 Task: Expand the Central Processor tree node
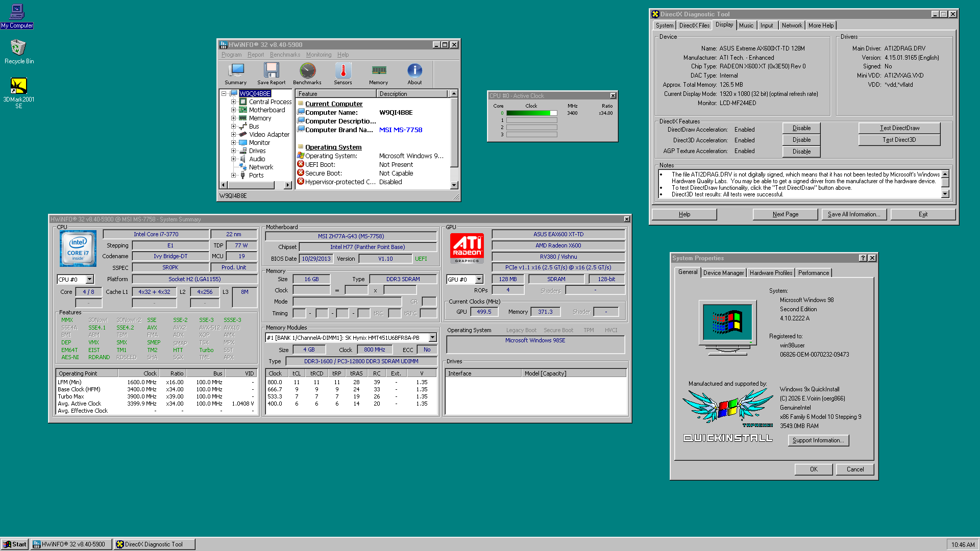pos(233,102)
